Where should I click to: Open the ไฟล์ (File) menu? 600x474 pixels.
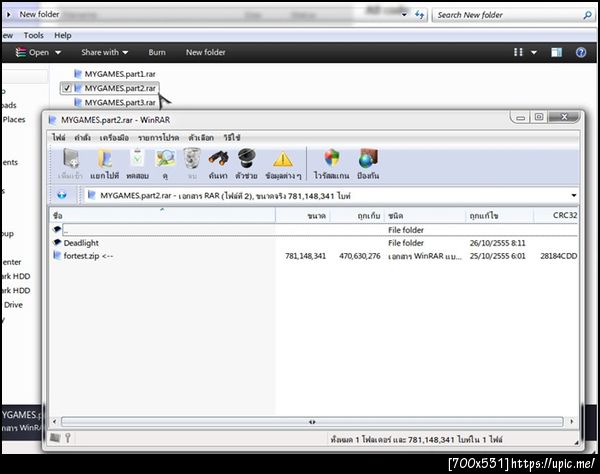pyautogui.click(x=59, y=137)
